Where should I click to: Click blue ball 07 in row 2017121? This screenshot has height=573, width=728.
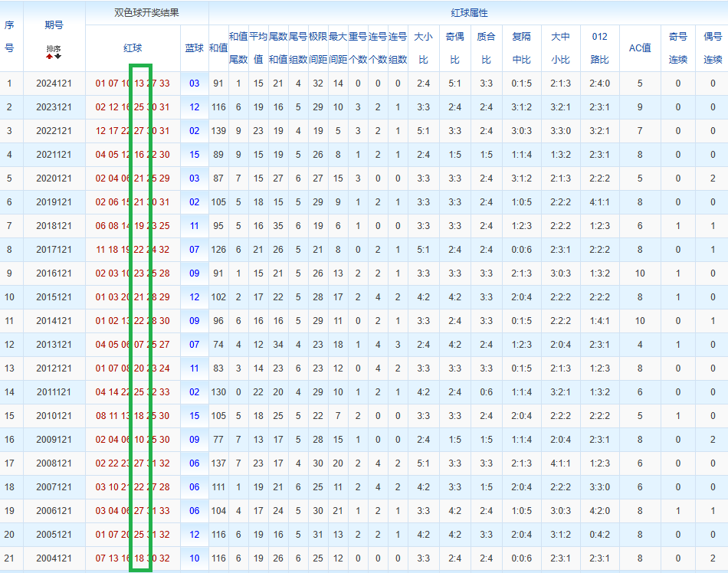click(194, 250)
